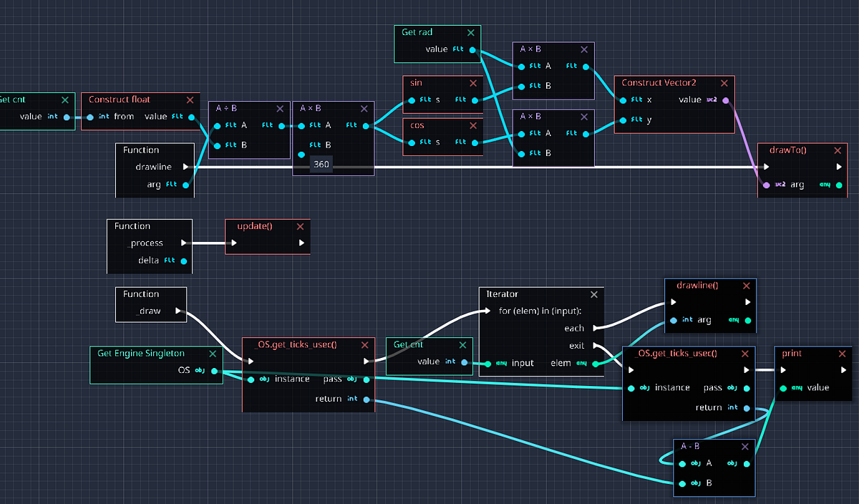Close the Construct Vector2 node

724,82
